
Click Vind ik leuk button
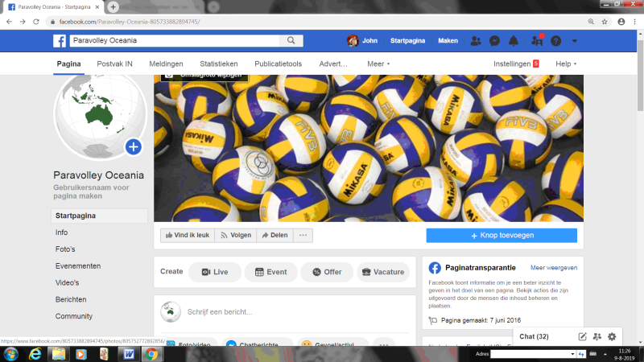tap(188, 235)
